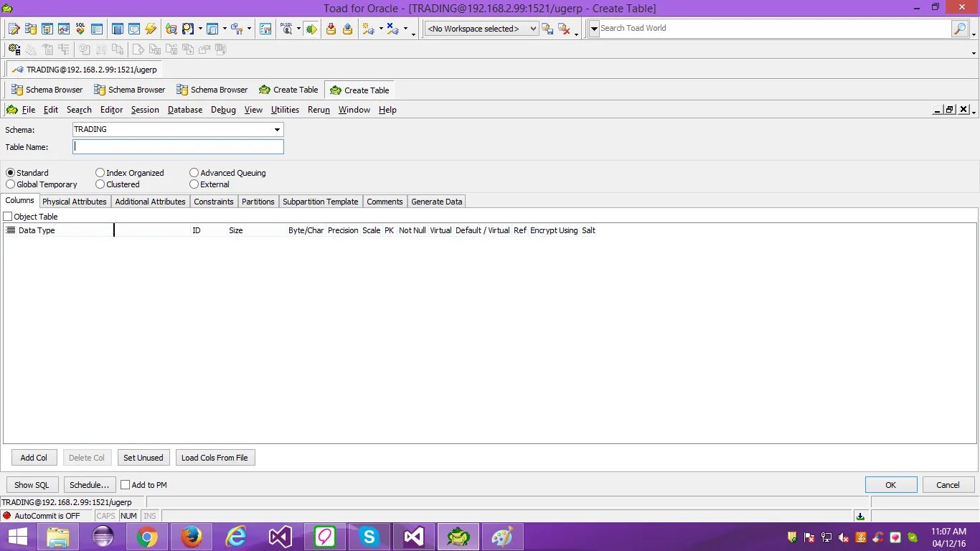Click the disconnect plug icon
Screen dimensions: 980x551
[x=392, y=29]
